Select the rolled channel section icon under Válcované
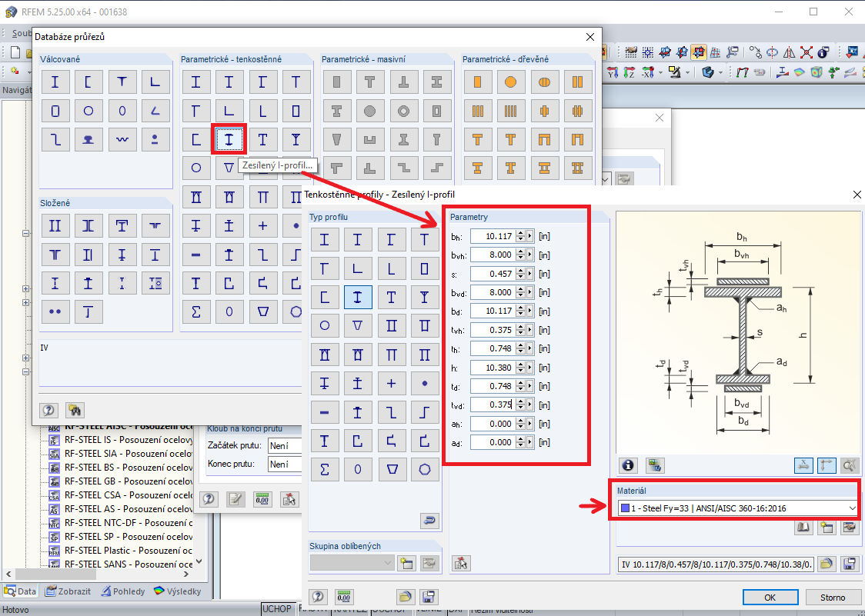This screenshot has width=865, height=616. pos(89,82)
